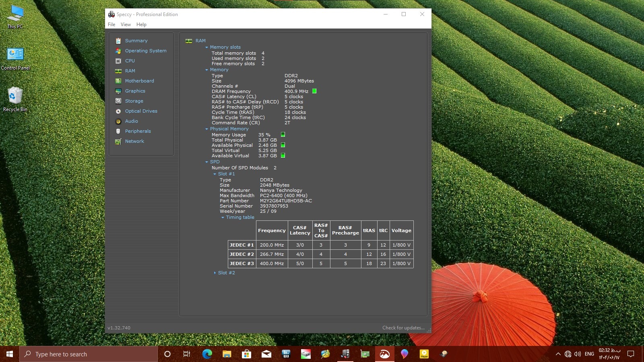Click the Storage drive icon in sidebar
The height and width of the screenshot is (362, 644).
pos(118,101)
